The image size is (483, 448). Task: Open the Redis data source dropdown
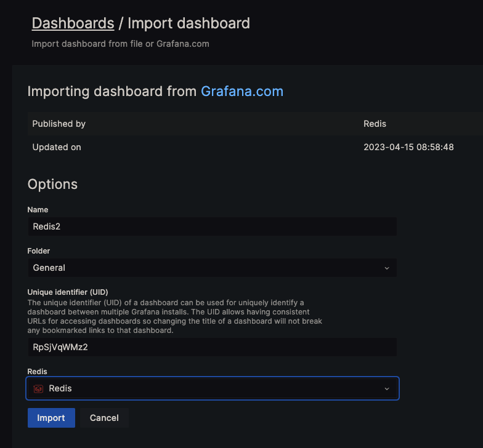[213, 388]
